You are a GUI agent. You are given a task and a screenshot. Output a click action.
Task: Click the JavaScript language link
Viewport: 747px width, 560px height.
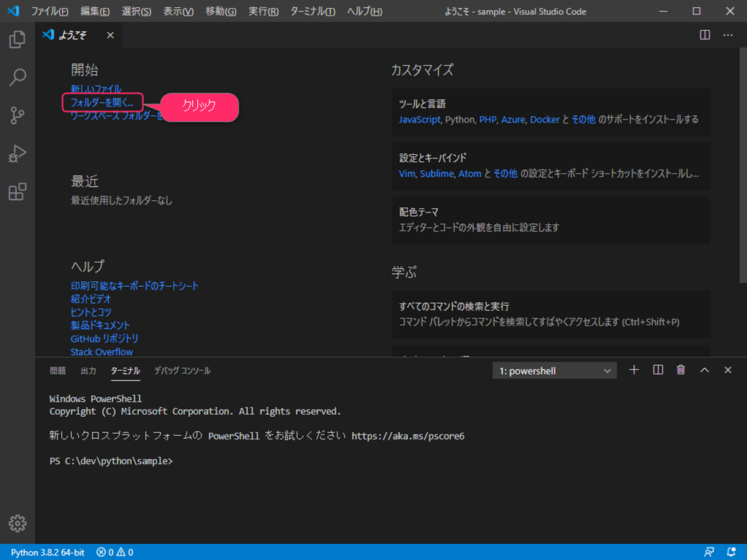pos(419,120)
